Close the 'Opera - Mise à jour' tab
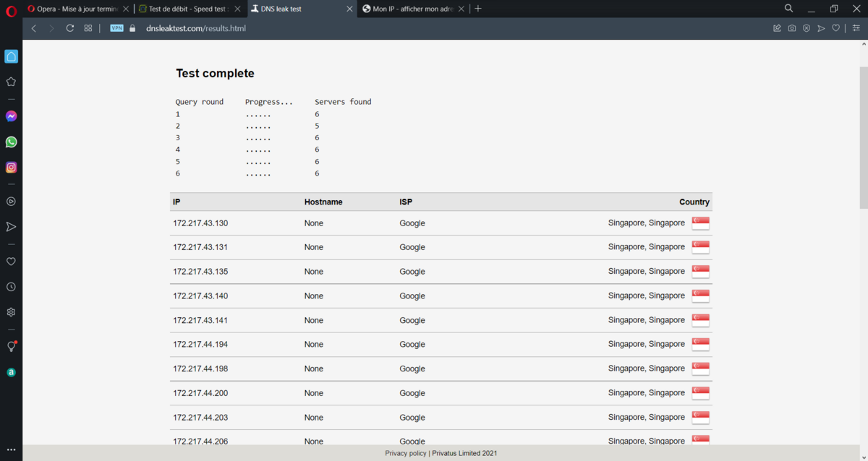Viewport: 868px width, 461px height. (x=125, y=9)
